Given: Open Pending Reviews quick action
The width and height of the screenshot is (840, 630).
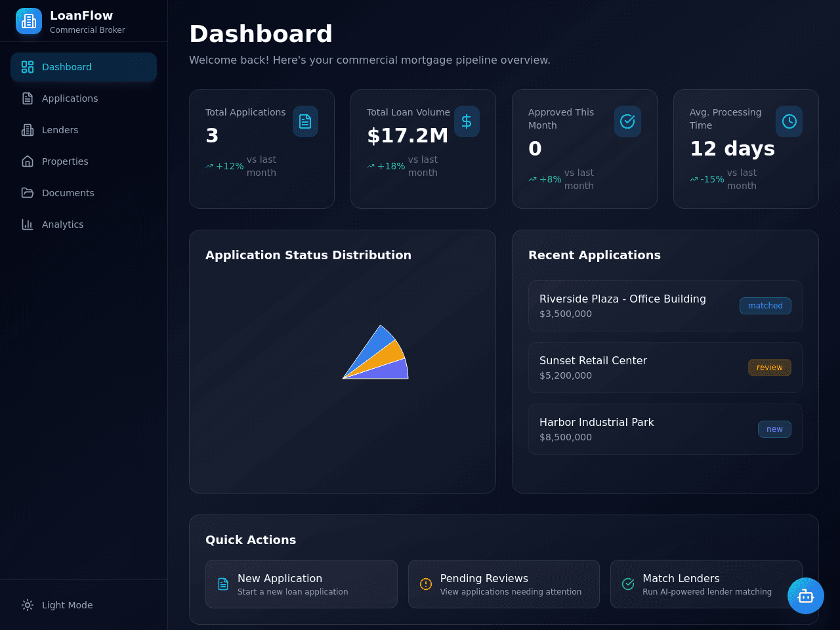Looking at the screenshot, I should (504, 584).
